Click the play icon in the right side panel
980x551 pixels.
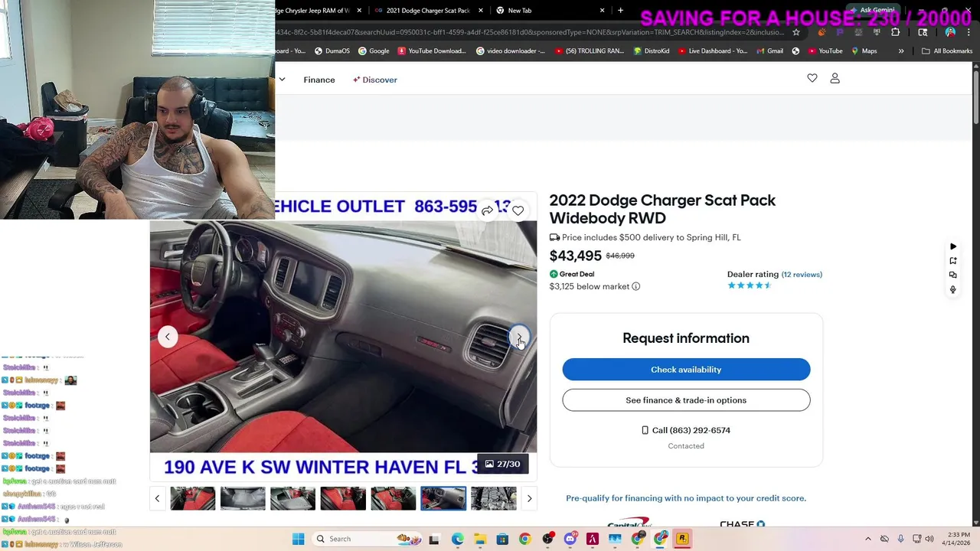953,246
